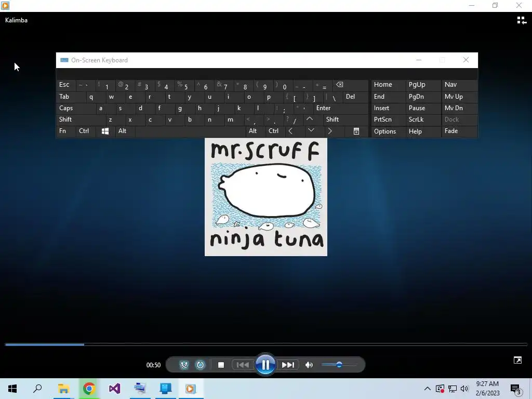Viewport: 532px width, 399px height.
Task: Click the End key on keyboard
Action: tap(388, 97)
